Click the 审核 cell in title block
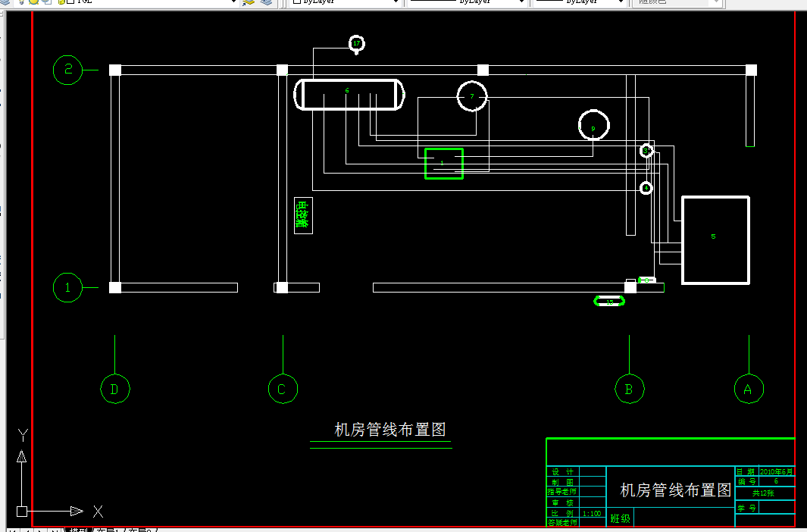This screenshot has width=807, height=532. pyautogui.click(x=563, y=502)
